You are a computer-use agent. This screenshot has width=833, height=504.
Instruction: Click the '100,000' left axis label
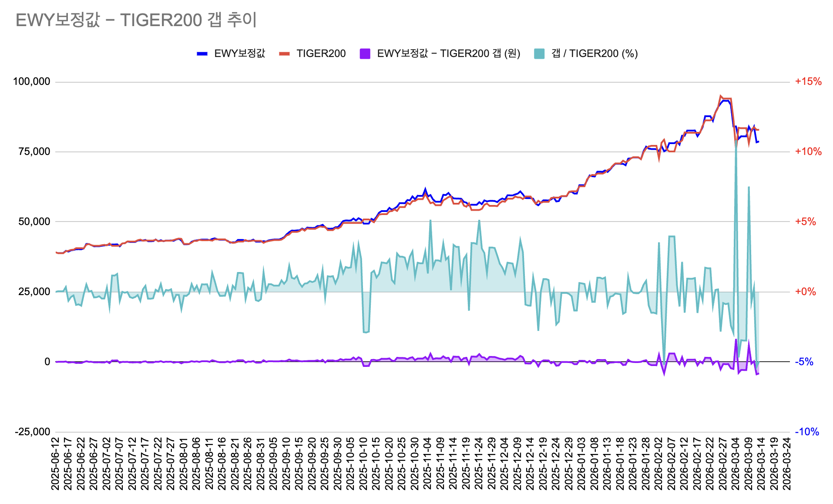point(32,81)
